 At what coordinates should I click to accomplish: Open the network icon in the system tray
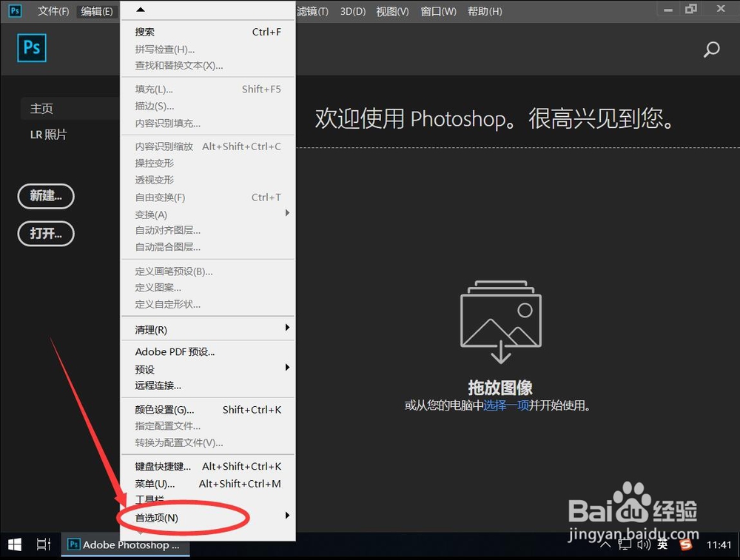[x=625, y=545]
